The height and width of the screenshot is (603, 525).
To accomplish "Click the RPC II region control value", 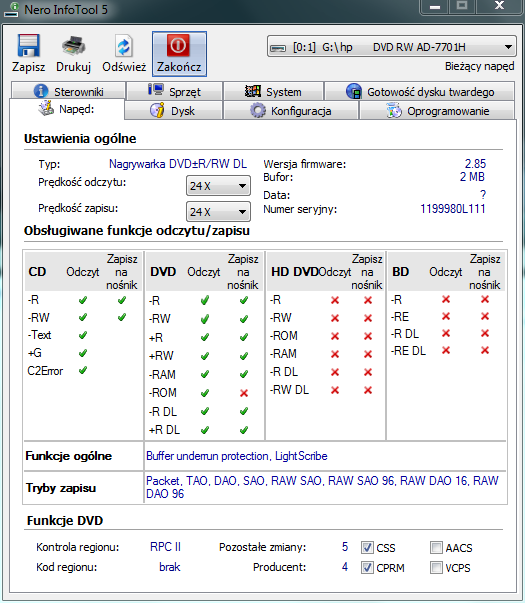I will click(x=165, y=547).
